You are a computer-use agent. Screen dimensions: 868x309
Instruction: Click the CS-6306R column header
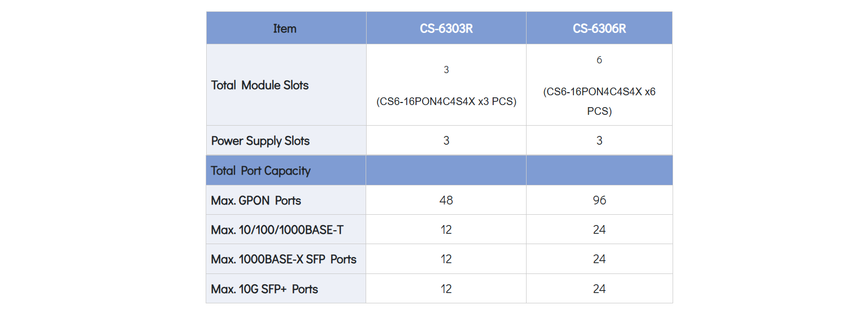pyautogui.click(x=599, y=29)
